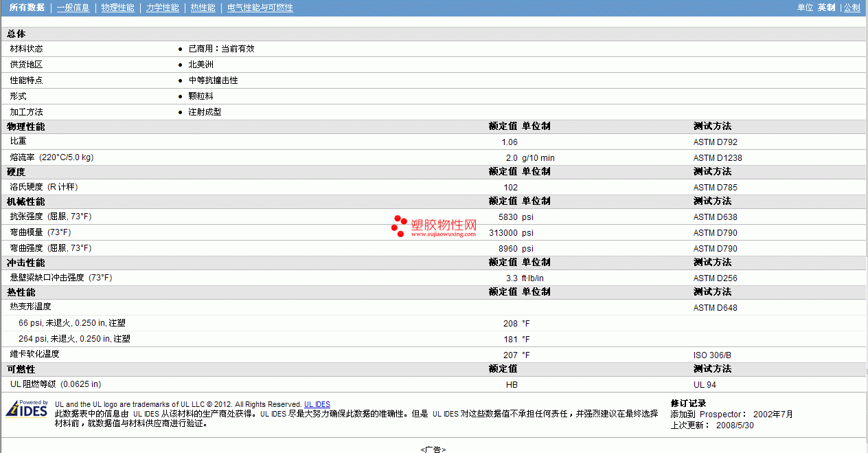Select the tensile value 5830

pos(508,217)
